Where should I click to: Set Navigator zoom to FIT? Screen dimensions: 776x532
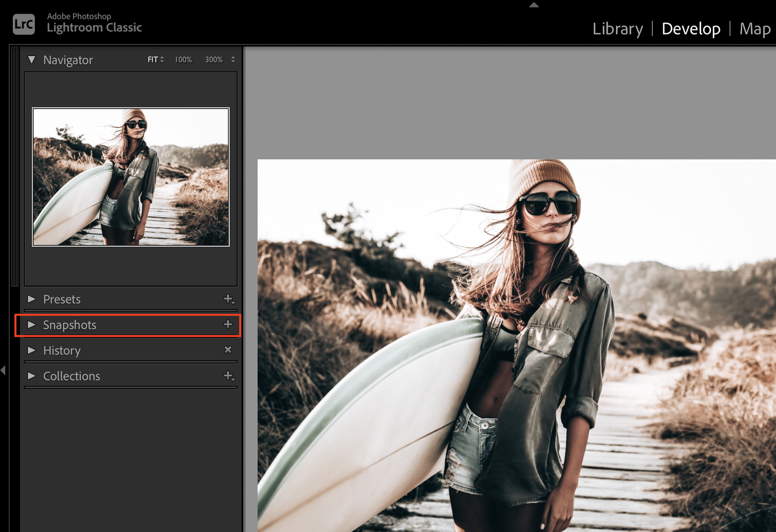pos(153,59)
